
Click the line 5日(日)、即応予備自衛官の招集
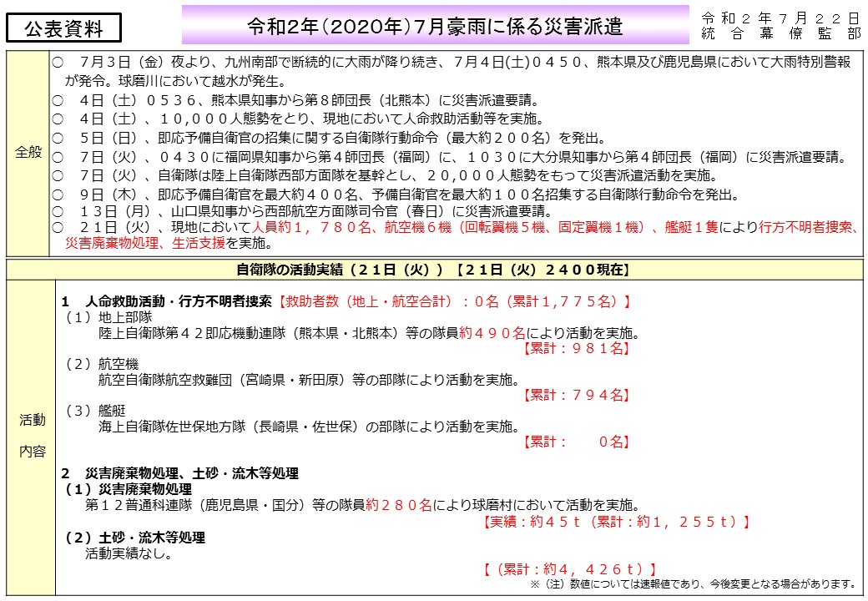(x=330, y=138)
